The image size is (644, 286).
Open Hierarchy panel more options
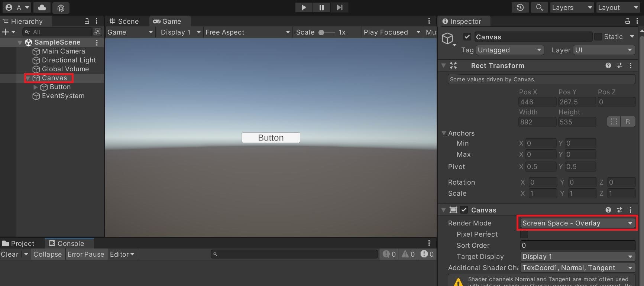[x=97, y=21]
